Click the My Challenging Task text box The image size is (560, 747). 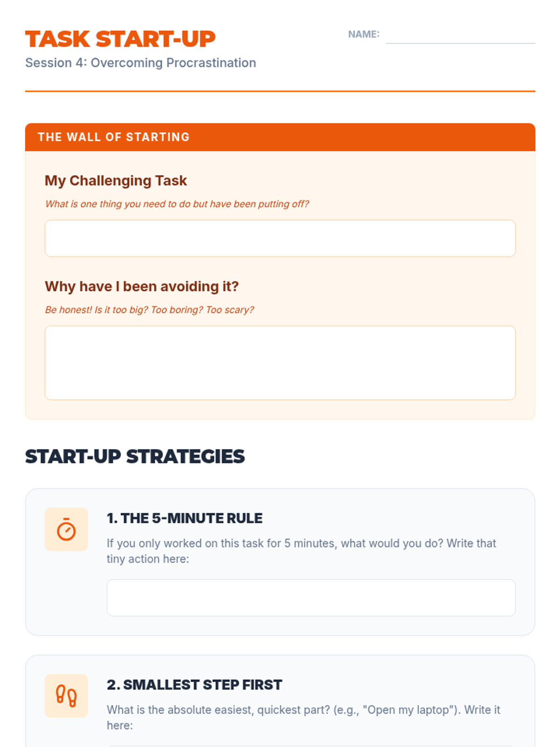pos(280,238)
